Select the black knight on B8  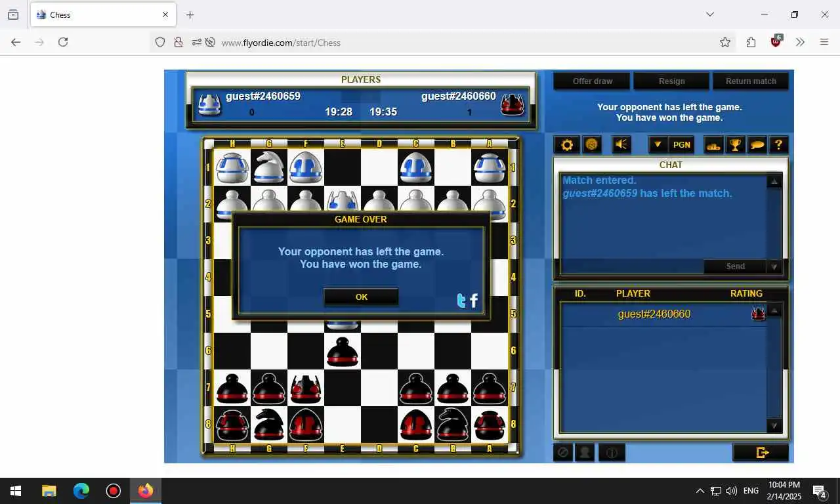(x=453, y=425)
